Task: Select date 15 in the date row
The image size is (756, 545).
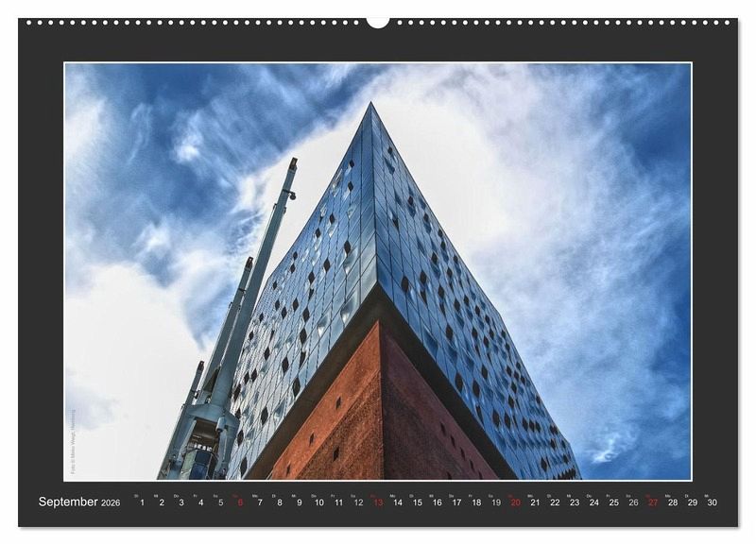Action: pos(417,502)
